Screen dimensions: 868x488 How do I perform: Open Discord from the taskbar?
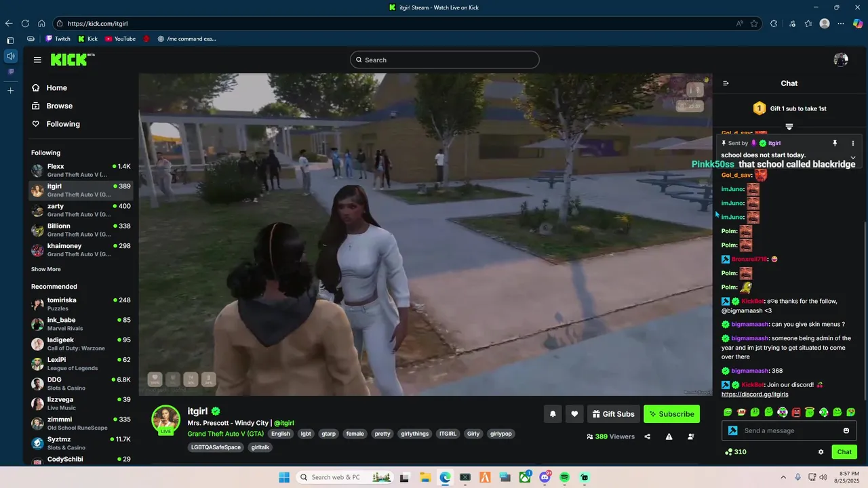pos(545,477)
